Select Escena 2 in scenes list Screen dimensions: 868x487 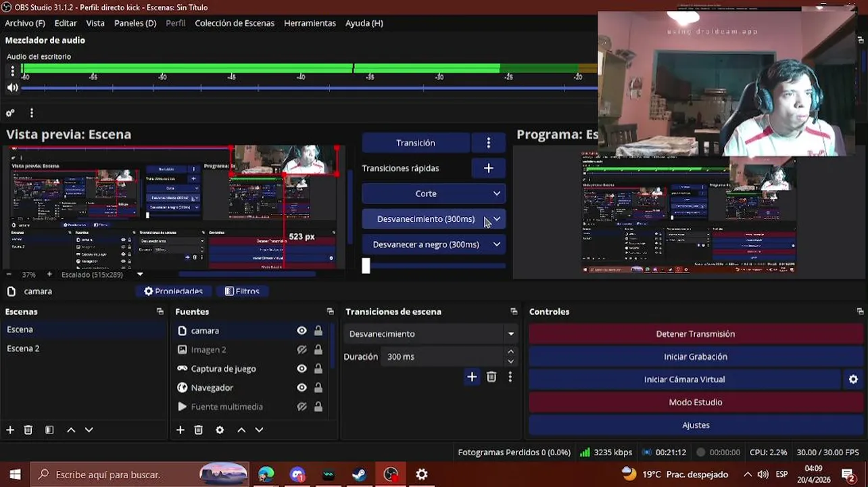pyautogui.click(x=23, y=348)
